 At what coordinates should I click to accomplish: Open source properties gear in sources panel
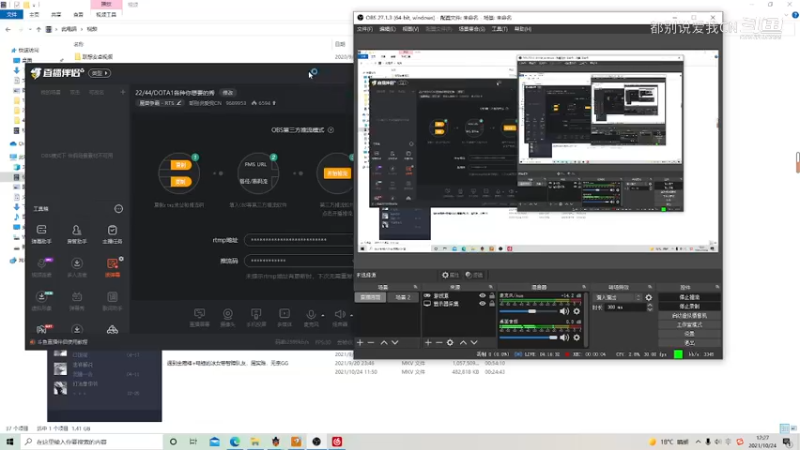click(450, 342)
